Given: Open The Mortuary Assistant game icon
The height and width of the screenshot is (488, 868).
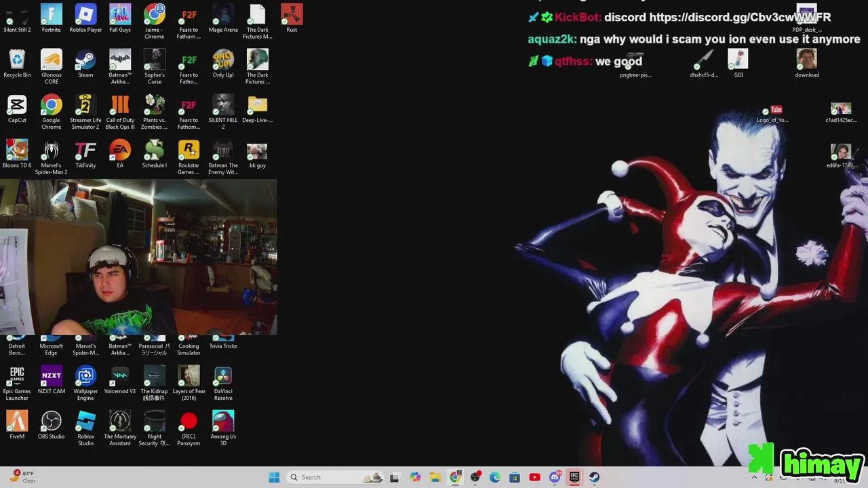Looking at the screenshot, I should click(120, 429).
